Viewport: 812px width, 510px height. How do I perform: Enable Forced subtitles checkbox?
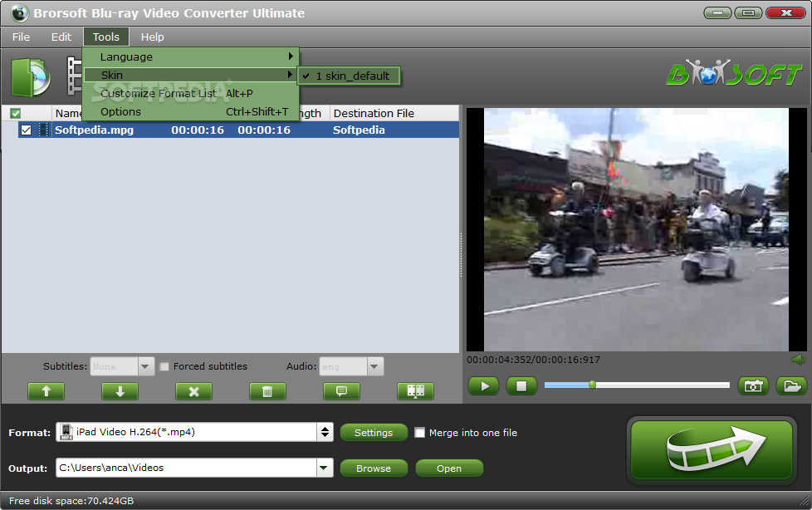tap(164, 366)
